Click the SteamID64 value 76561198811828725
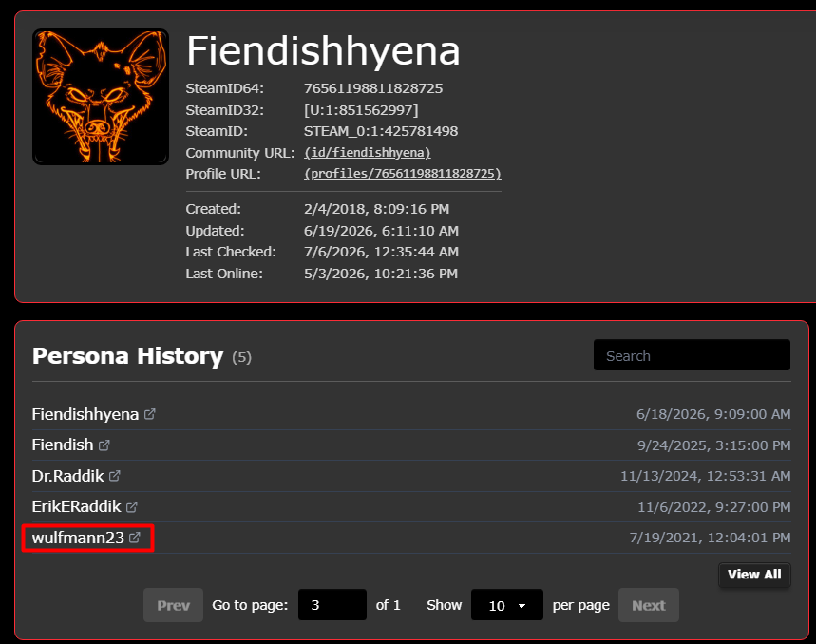The image size is (816, 644). pyautogui.click(x=373, y=88)
